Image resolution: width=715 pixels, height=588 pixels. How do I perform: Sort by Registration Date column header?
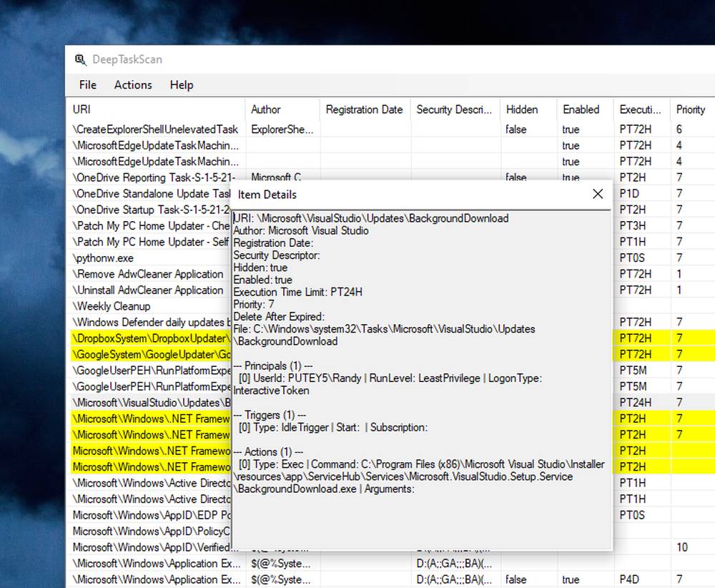click(x=365, y=109)
